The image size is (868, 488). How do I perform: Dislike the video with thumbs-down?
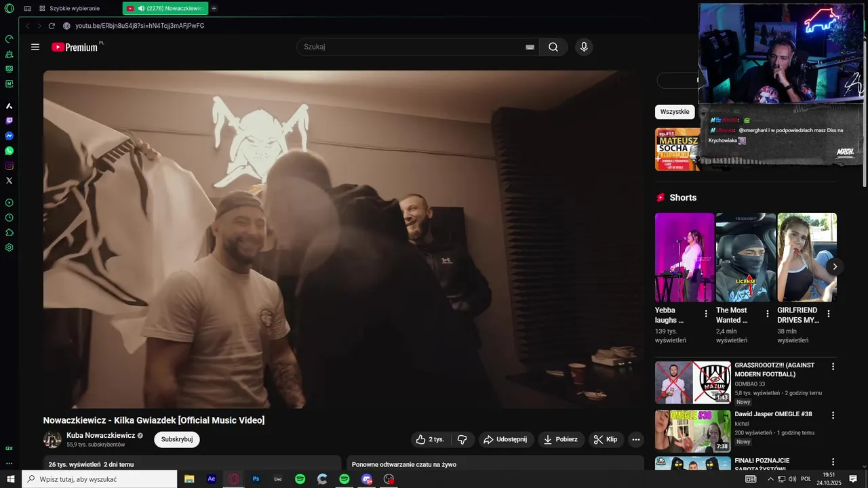(x=462, y=439)
